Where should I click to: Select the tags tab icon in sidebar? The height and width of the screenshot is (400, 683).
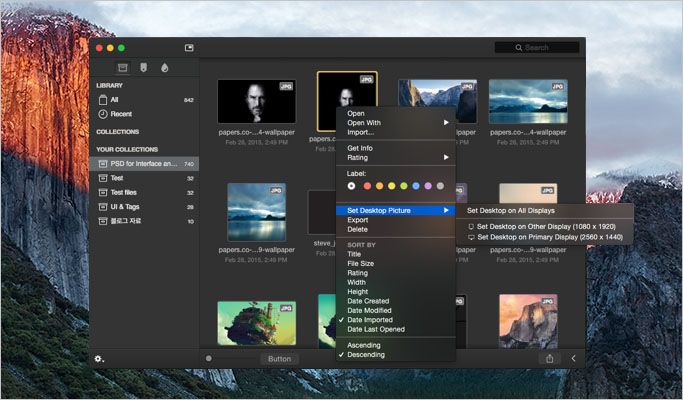point(144,68)
